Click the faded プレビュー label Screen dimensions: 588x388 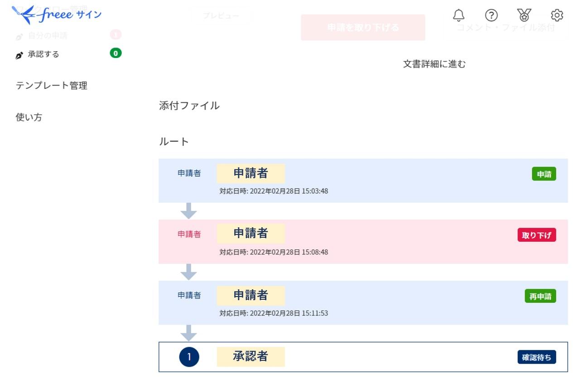(x=221, y=16)
